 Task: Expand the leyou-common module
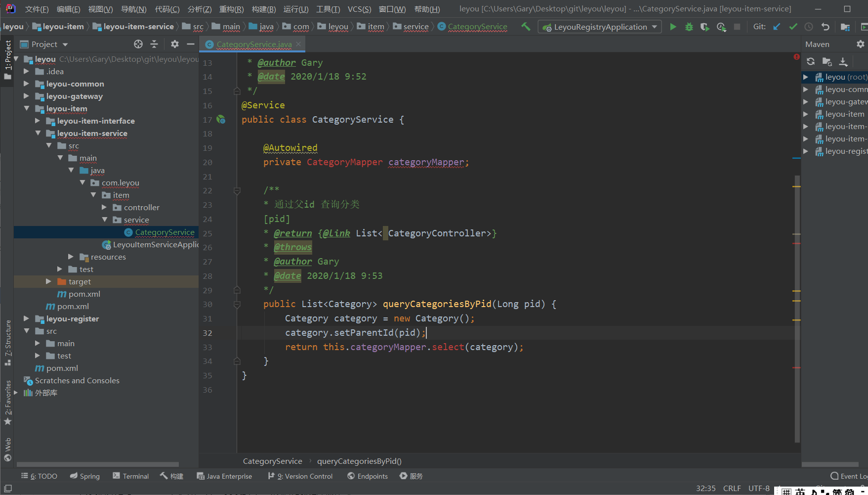(x=27, y=84)
